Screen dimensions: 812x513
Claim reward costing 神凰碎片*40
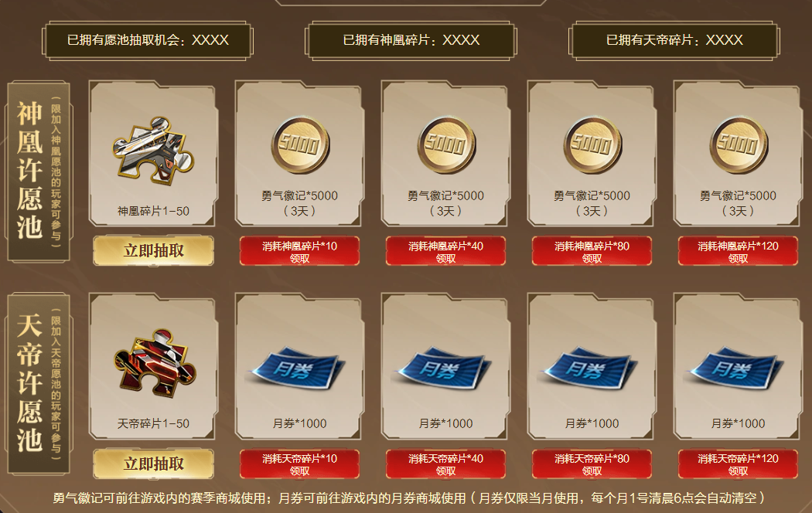[x=445, y=251]
